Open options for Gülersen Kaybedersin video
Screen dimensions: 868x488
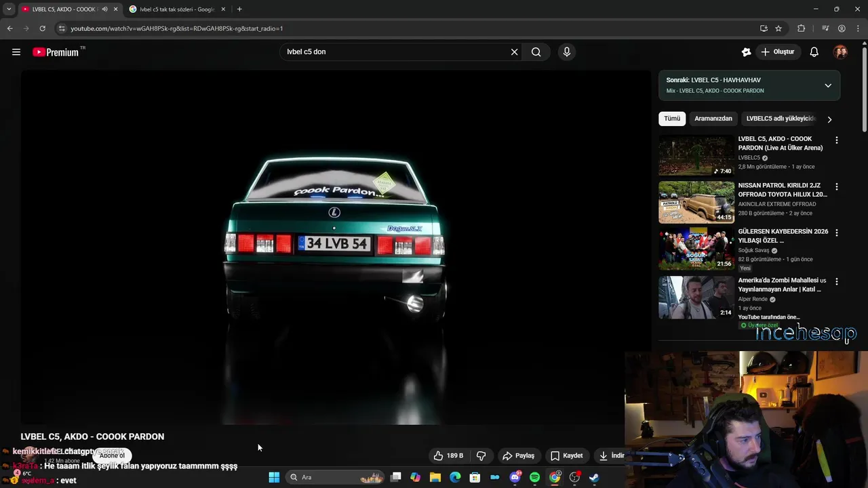click(x=836, y=232)
